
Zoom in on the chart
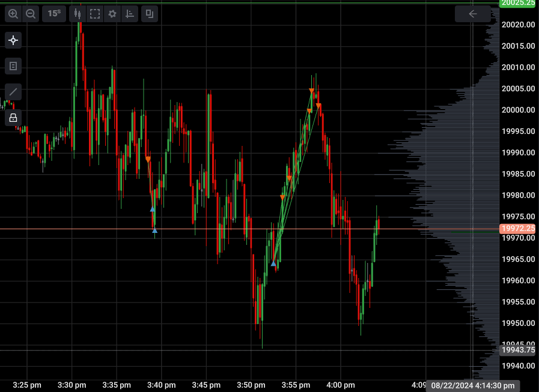tap(13, 14)
